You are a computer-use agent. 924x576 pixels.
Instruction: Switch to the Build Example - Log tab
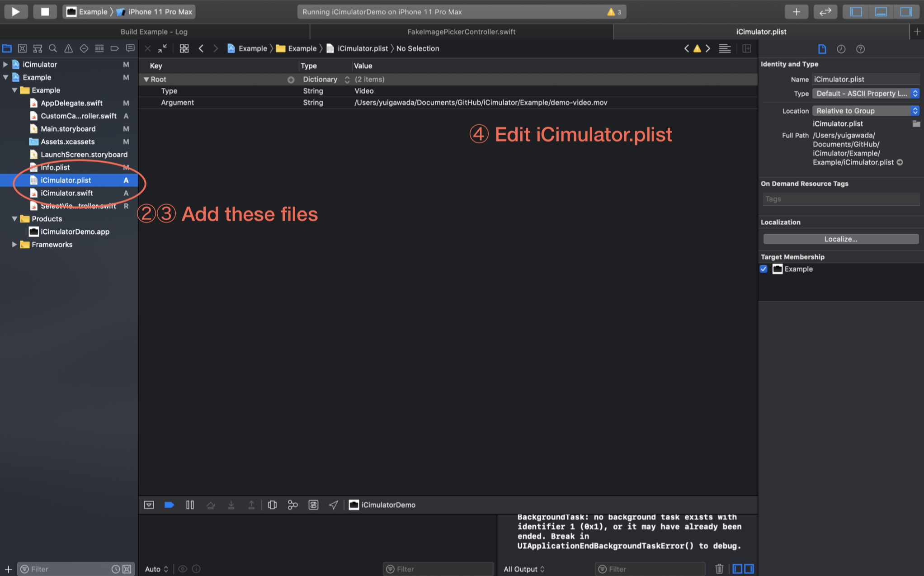pos(154,32)
